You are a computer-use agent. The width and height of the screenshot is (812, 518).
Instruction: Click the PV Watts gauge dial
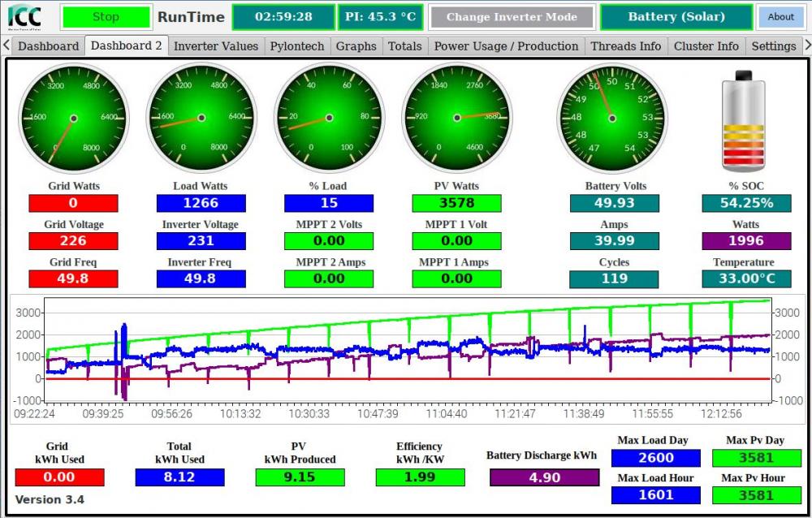[x=456, y=118]
